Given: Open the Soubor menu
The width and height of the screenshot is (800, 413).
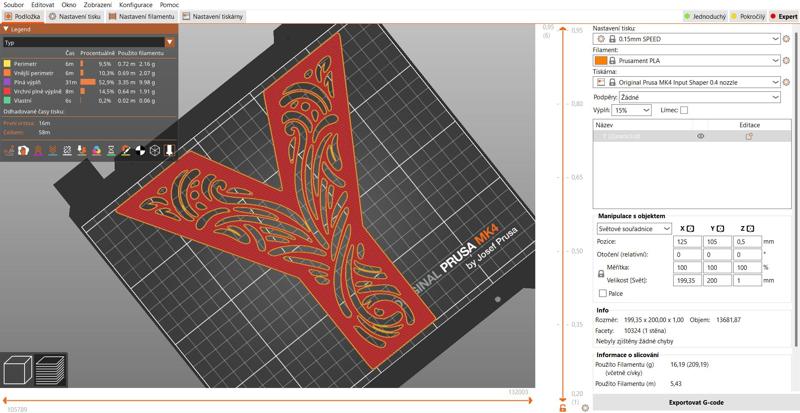Looking at the screenshot, I should coord(14,5).
